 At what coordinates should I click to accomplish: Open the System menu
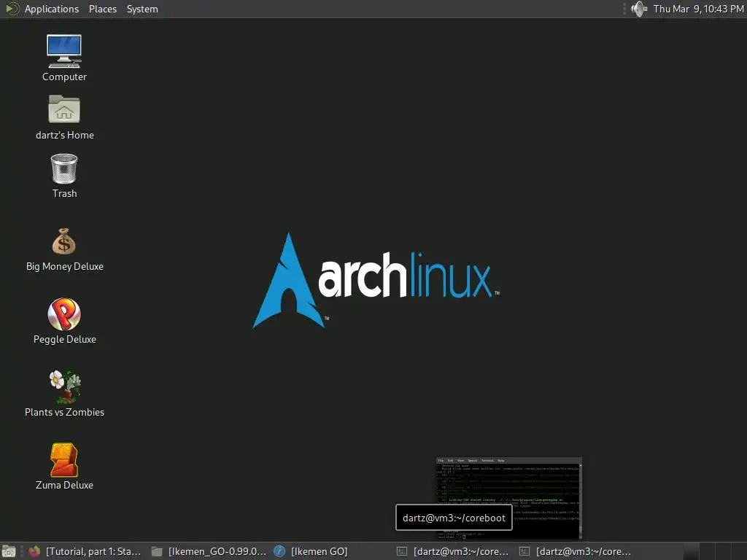click(x=142, y=9)
